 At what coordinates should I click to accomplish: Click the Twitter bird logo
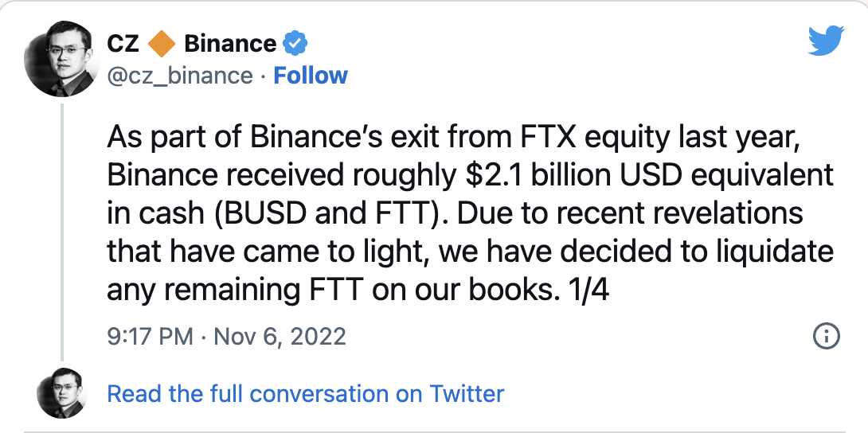point(825,41)
